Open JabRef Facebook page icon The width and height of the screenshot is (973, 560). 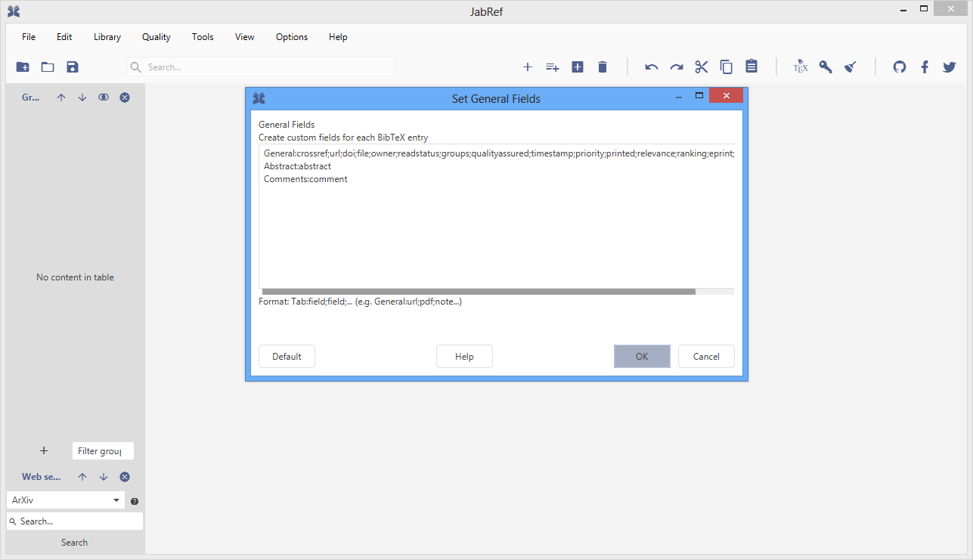click(925, 67)
